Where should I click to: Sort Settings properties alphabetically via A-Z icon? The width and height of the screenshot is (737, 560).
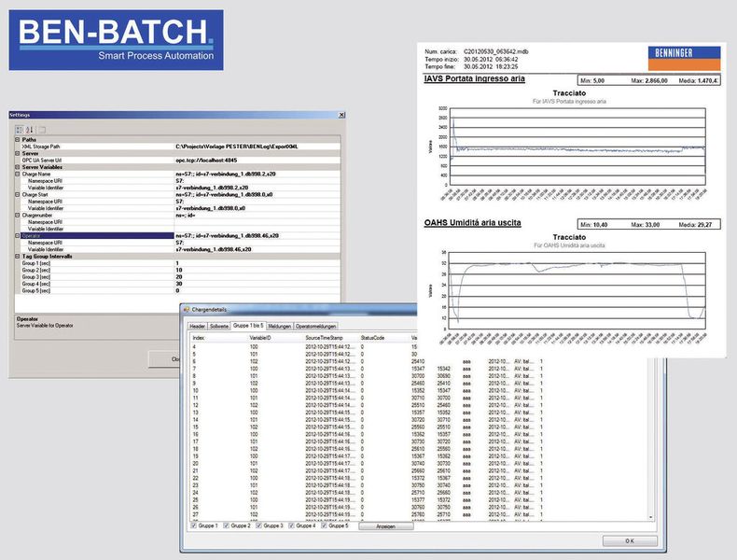[29, 130]
